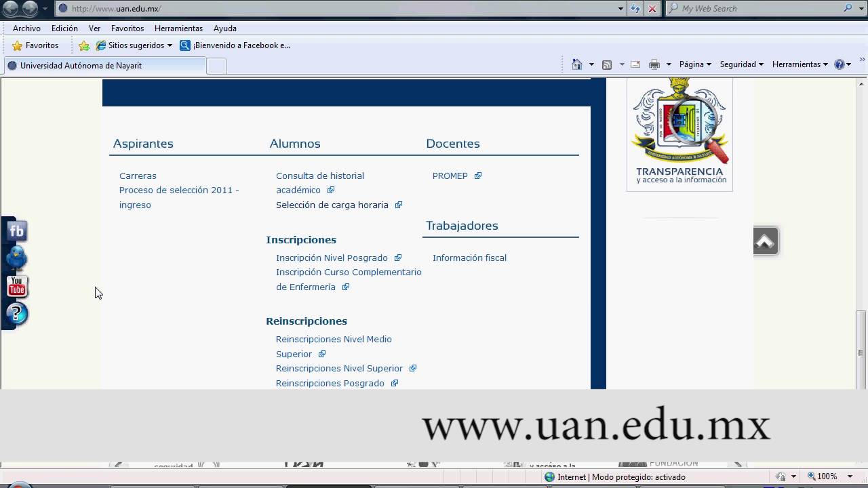Open Reinscripciones Nivel Medio Superior link
The width and height of the screenshot is (868, 488).
click(x=334, y=346)
